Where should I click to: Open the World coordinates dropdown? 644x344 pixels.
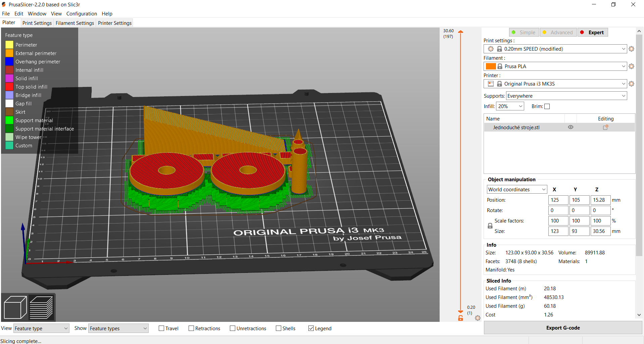pyautogui.click(x=517, y=190)
